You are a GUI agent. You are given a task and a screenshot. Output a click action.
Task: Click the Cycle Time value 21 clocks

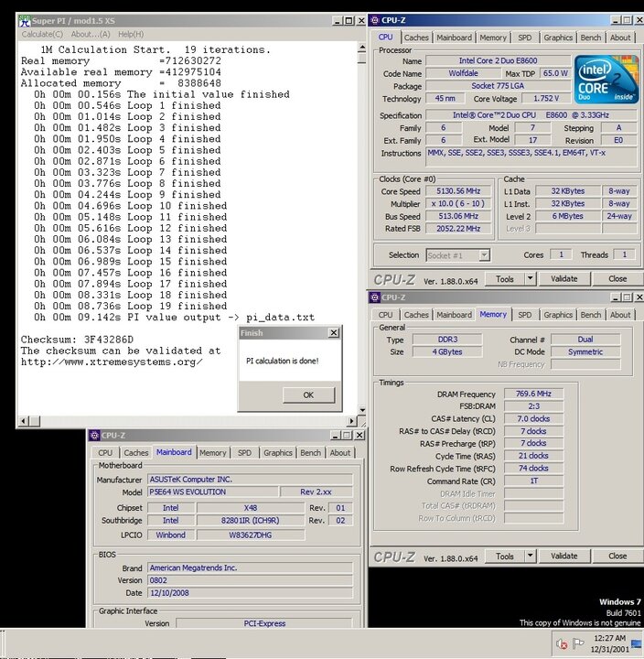pos(533,456)
